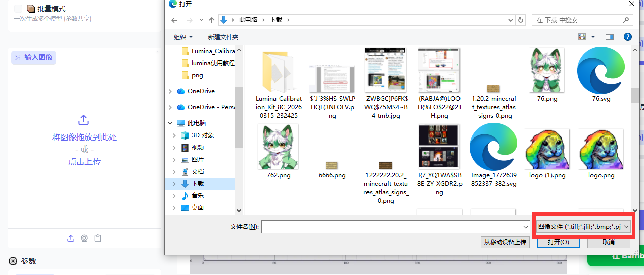Select the 桌面 icon in the tree
644x275 pixels.
click(185, 208)
